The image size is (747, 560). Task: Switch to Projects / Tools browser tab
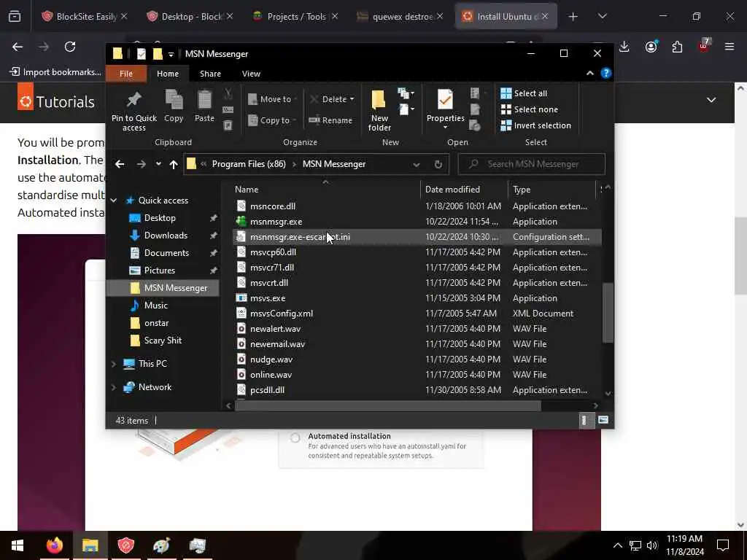pyautogui.click(x=296, y=17)
